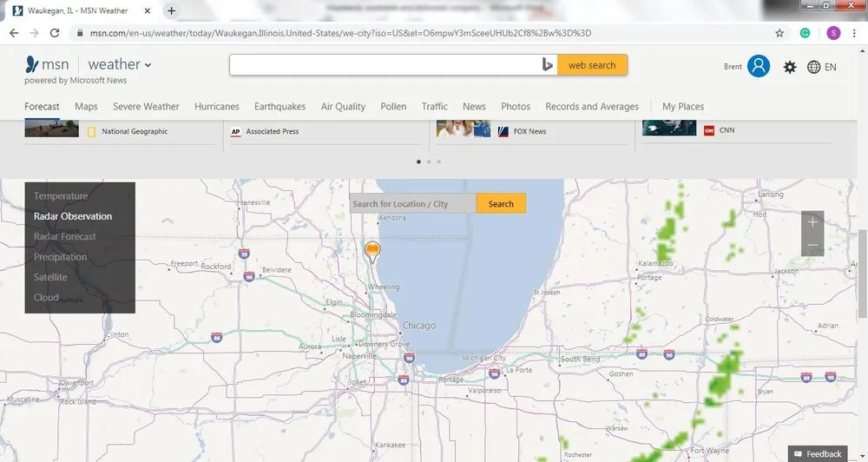
Task: Click the Bing search icon
Action: pos(547,65)
